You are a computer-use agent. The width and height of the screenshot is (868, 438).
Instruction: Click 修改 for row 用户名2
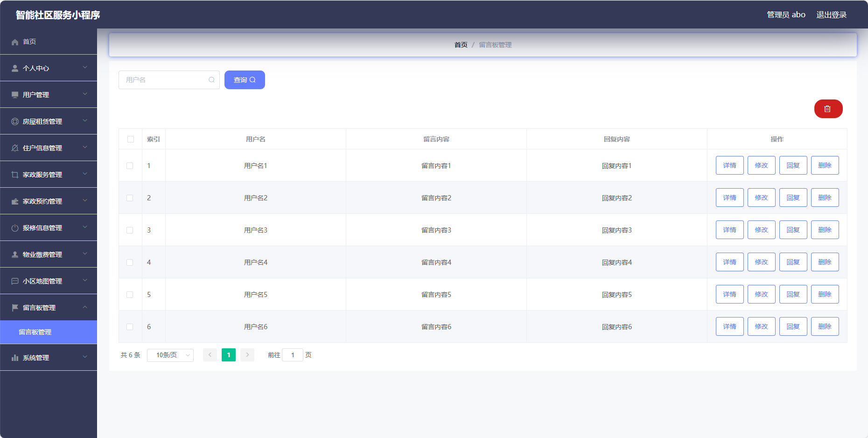click(x=762, y=198)
